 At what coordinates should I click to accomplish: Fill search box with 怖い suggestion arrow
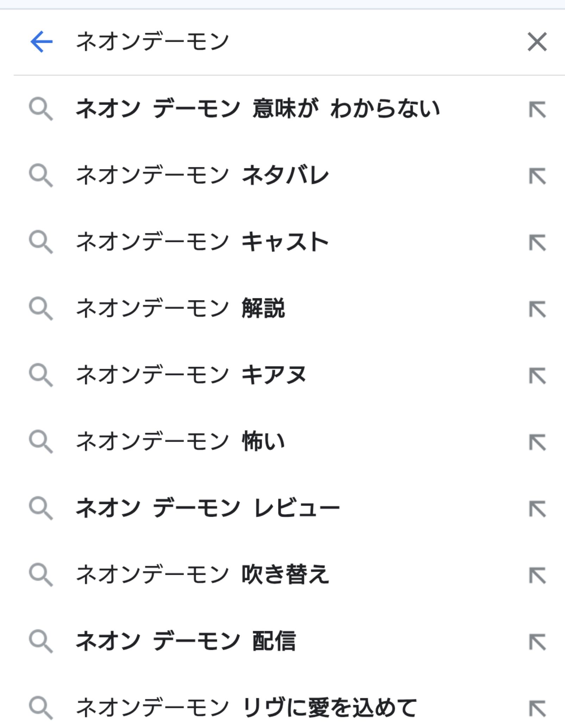tap(537, 442)
